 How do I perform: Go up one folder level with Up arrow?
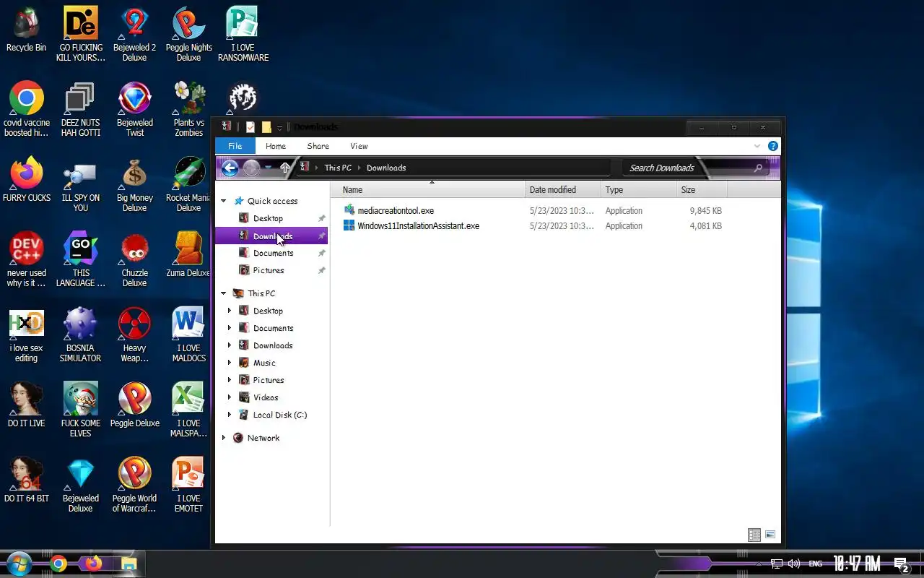click(x=285, y=168)
